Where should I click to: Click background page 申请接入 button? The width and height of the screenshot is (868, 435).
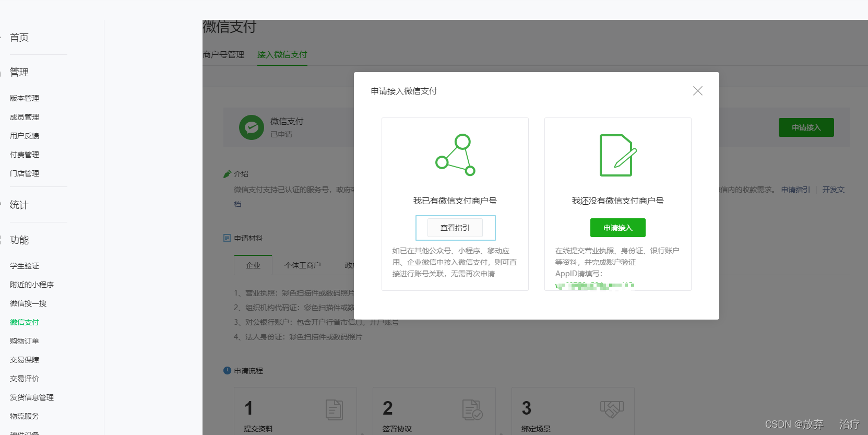coord(806,127)
